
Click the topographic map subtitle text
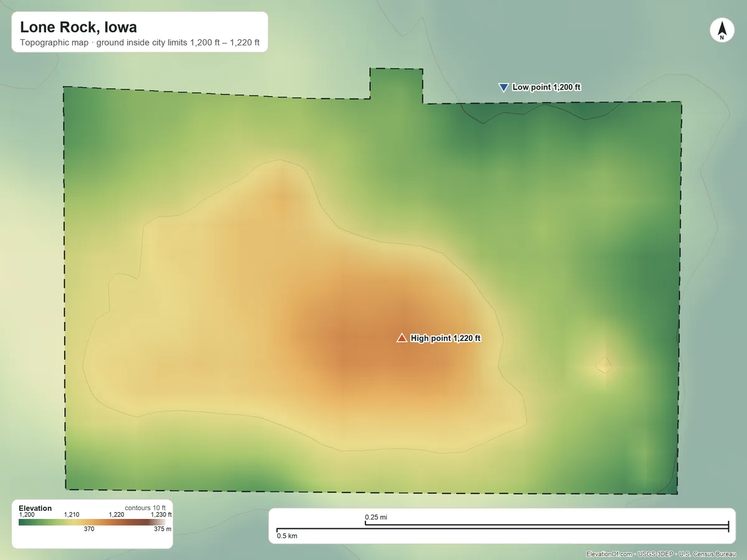139,43
